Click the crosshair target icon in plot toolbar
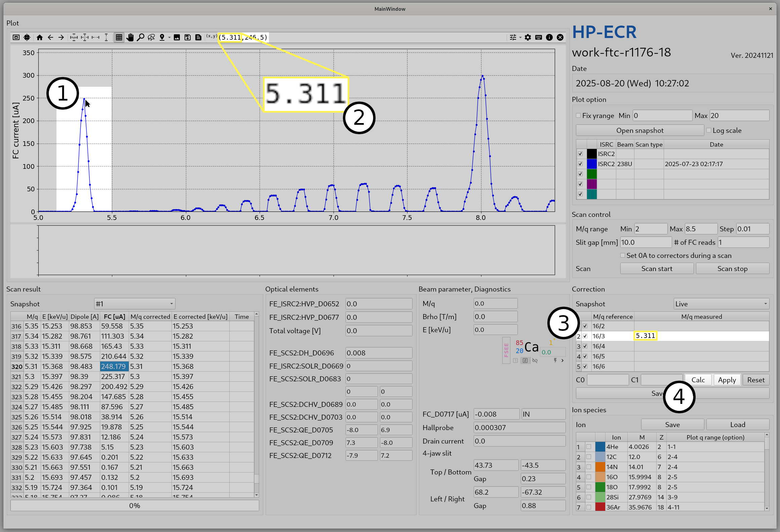Screen dimensions: 780x532 point(27,37)
